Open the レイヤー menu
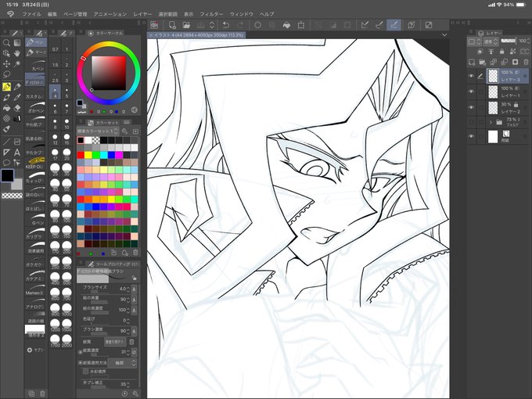Screen dimensions: 532x399 [x=142, y=14]
